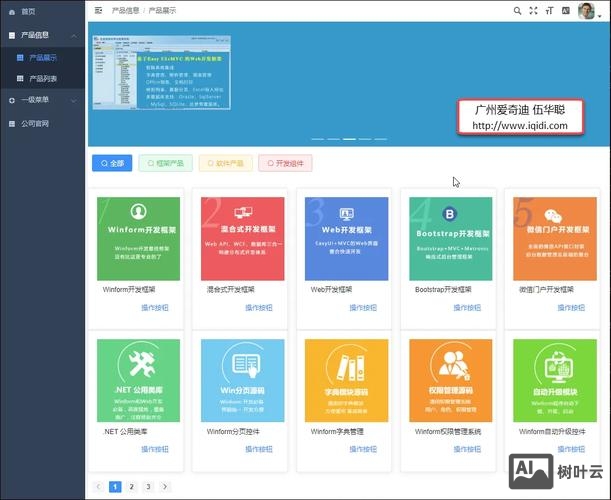Click the sidebar collapse hamburger icon

98,11
